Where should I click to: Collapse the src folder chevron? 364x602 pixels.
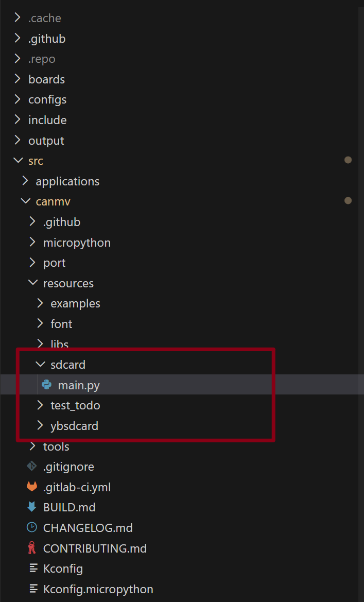coord(18,161)
